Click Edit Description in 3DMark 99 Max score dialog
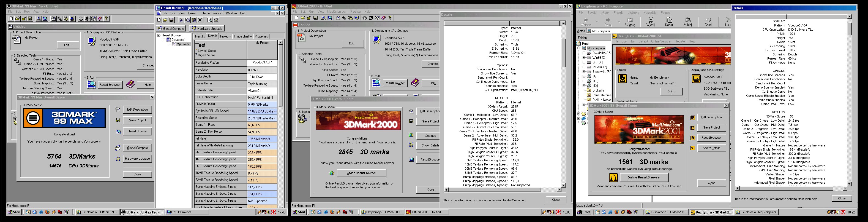Viewport: 868px width, 222px height. (x=138, y=109)
